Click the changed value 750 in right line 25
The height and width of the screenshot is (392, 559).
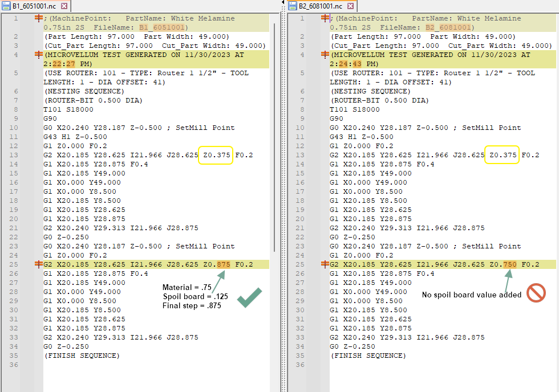pyautogui.click(x=510, y=264)
